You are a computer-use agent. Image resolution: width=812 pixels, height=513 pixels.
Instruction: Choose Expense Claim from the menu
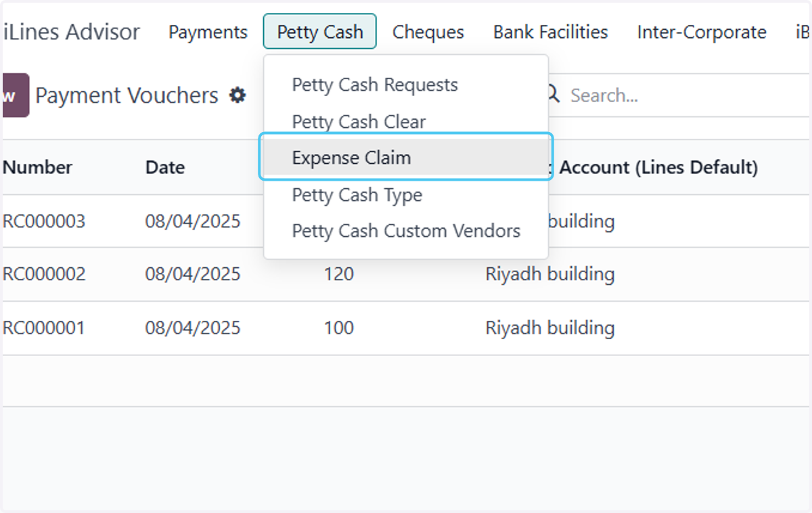tap(406, 158)
